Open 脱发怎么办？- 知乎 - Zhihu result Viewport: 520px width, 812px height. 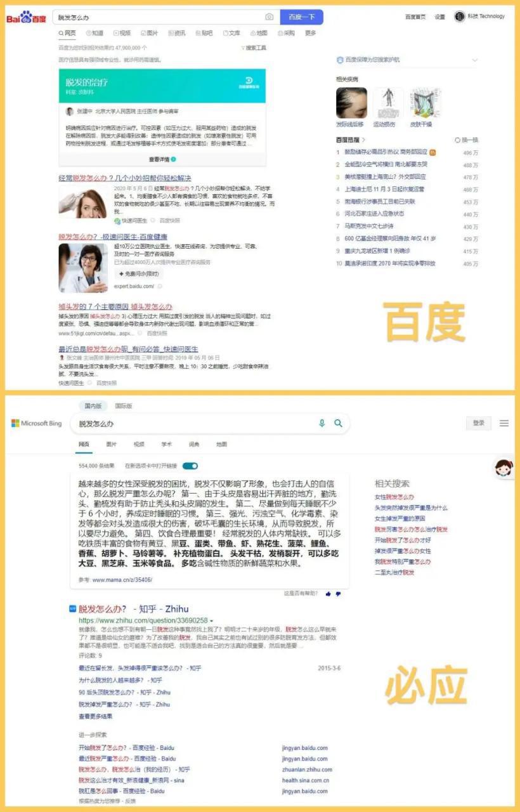[133, 609]
